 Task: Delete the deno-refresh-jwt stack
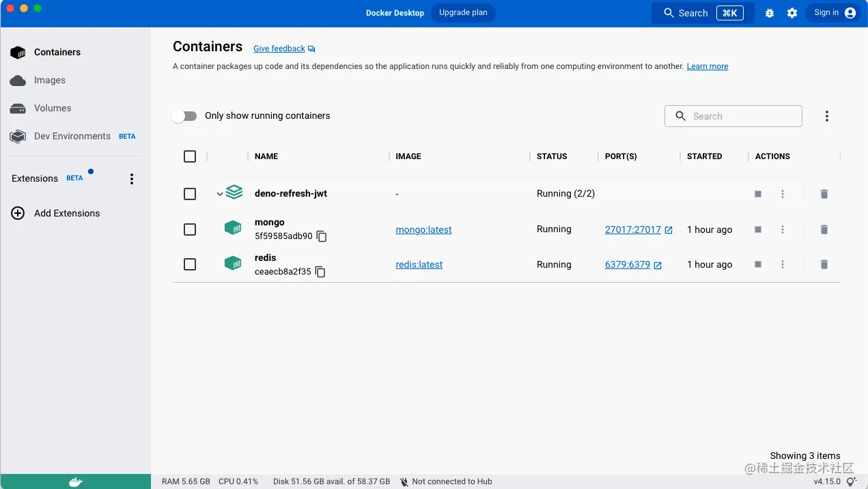tap(824, 194)
